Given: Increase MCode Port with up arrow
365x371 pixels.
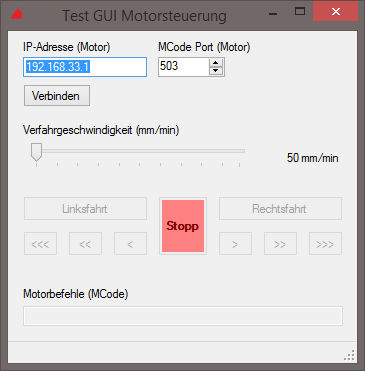Looking at the screenshot, I should (x=216, y=63).
